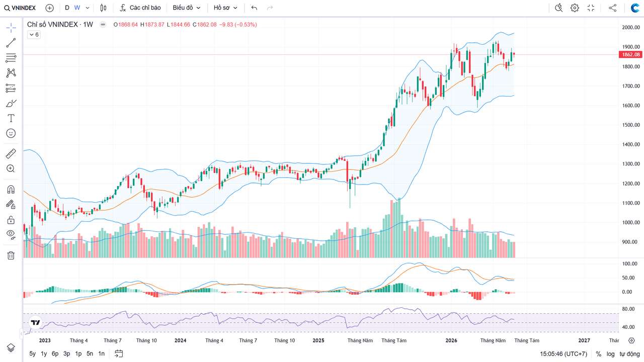Open Các chỉ báo indicators menu
This screenshot has height=362, width=644.
140,8
